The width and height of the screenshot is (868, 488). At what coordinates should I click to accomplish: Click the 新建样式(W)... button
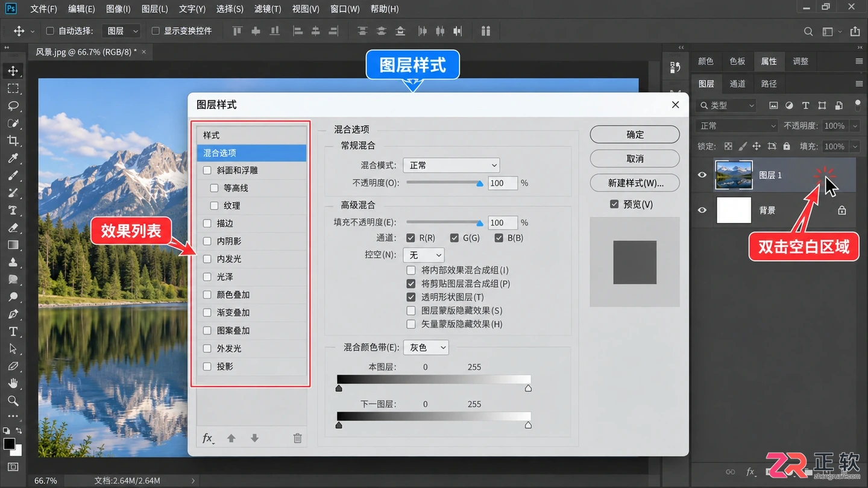635,183
